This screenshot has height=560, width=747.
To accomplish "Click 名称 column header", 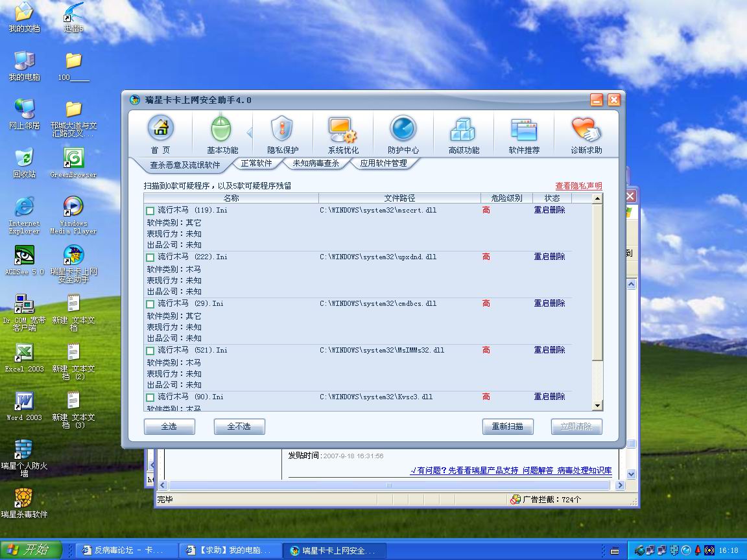I will pyautogui.click(x=231, y=198).
